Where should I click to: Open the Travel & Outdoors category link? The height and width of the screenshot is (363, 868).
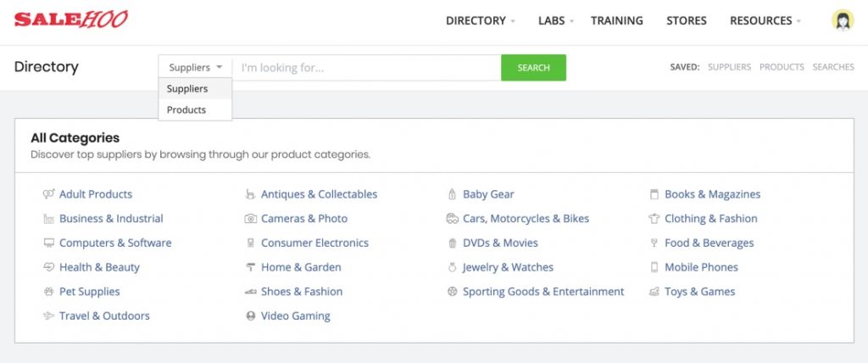pos(104,316)
